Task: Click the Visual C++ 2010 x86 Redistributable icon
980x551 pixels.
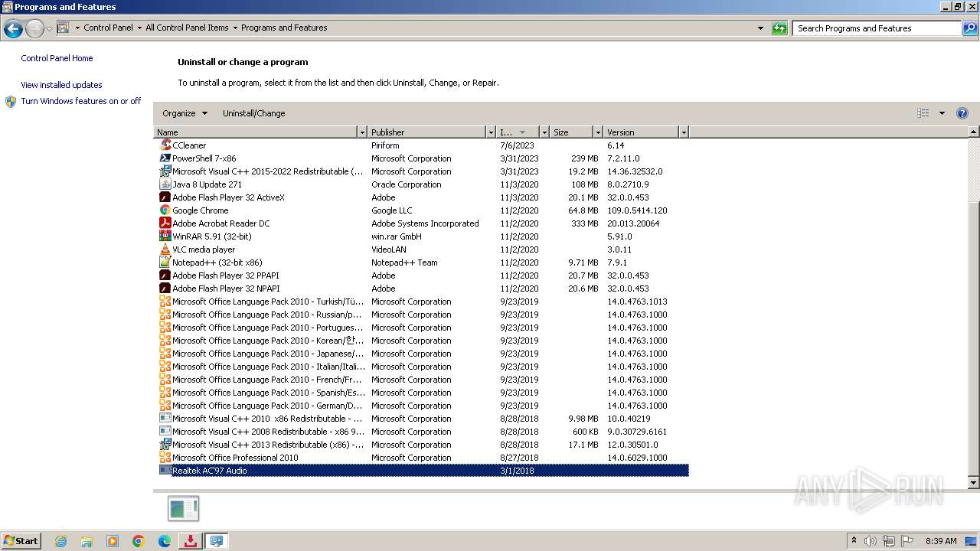Action: tap(165, 419)
